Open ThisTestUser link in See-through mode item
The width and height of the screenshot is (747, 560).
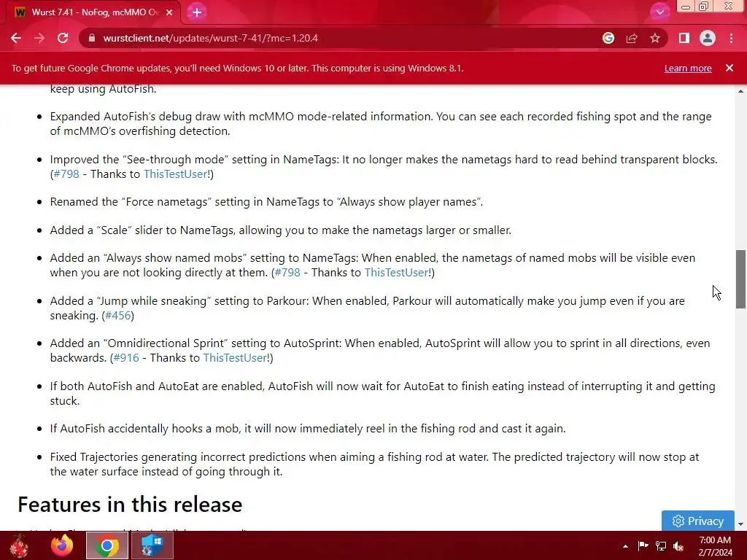[175, 174]
